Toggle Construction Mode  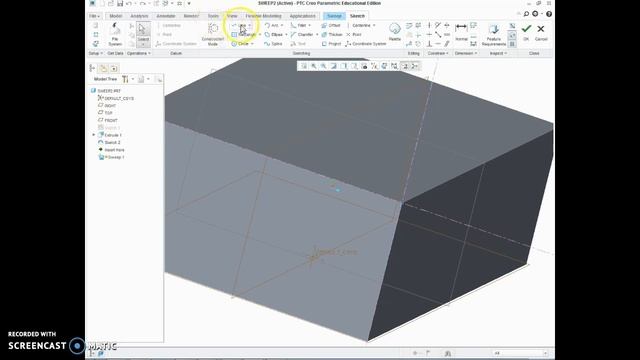(213, 34)
